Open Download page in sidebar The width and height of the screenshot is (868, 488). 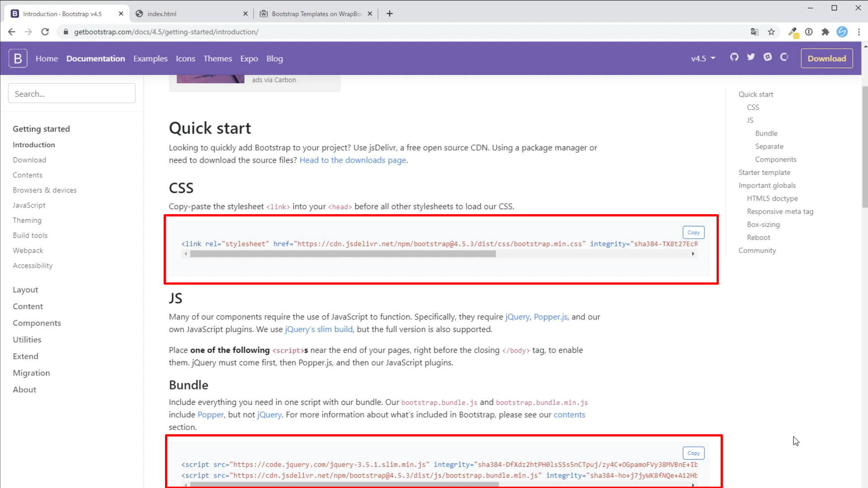29,160
